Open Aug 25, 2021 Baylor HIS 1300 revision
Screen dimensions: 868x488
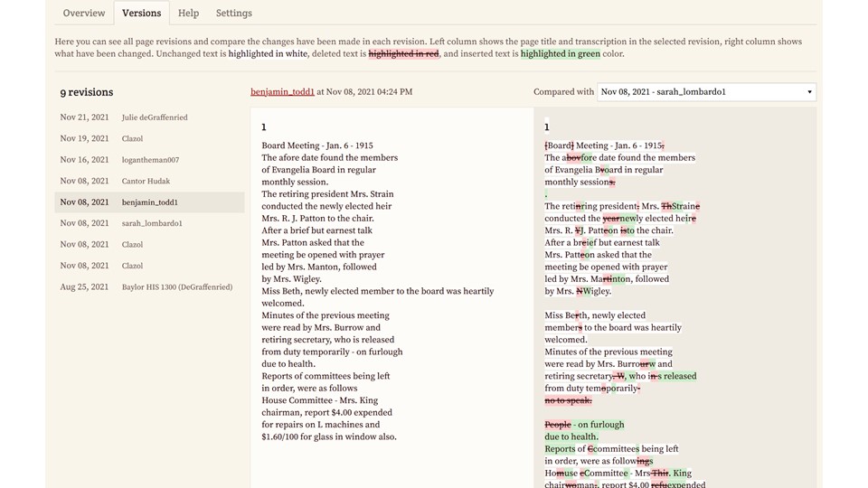coord(149,286)
